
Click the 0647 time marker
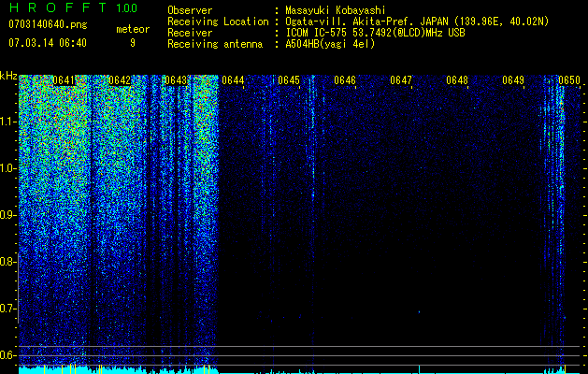[x=401, y=80]
